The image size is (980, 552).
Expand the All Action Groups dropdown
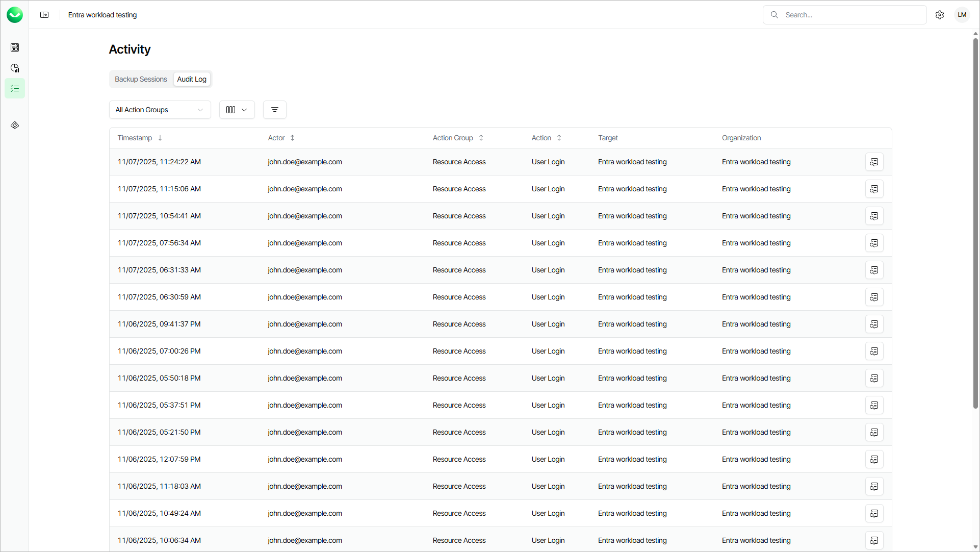click(x=160, y=110)
